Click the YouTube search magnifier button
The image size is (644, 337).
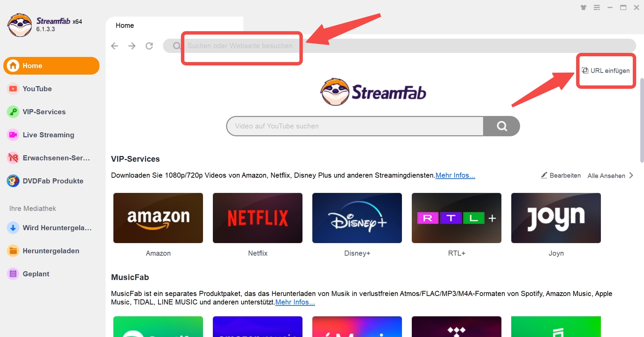502,126
